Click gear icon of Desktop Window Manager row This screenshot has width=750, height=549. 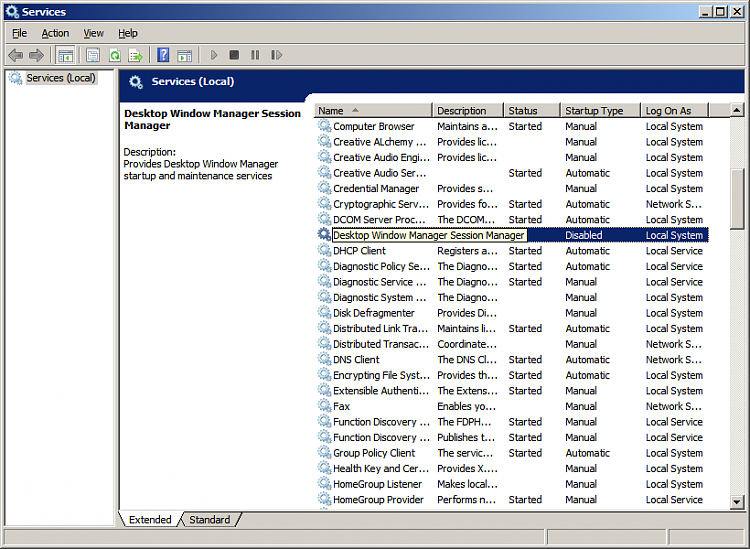click(324, 235)
